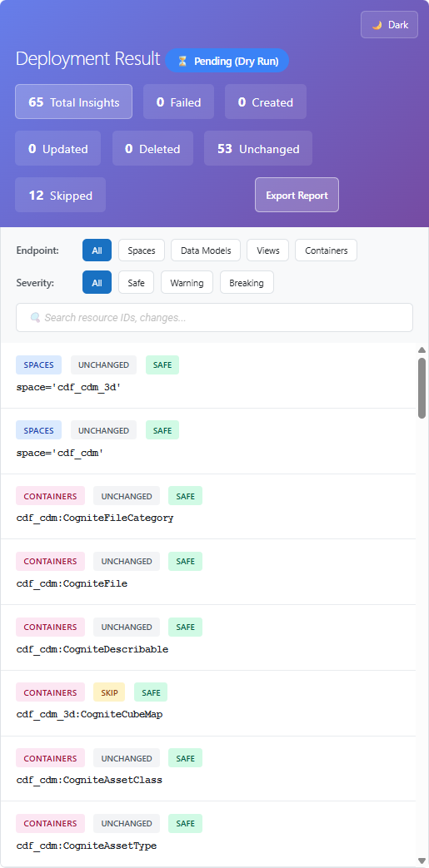
Task: Select the 0 Deleted stat card
Action: [x=152, y=148]
